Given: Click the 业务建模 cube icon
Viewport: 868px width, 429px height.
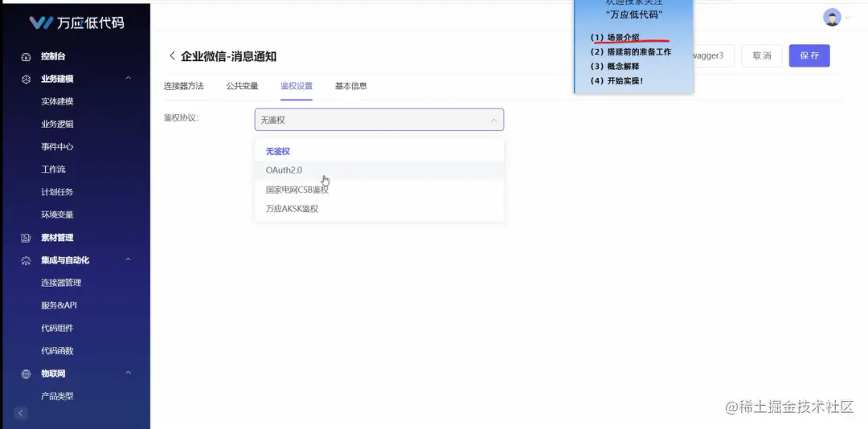Looking at the screenshot, I should coord(26,80).
